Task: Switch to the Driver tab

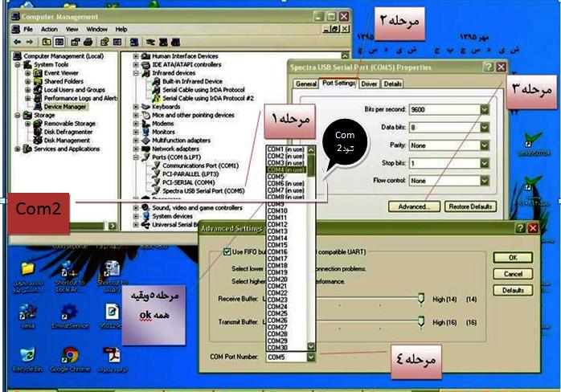Action: pos(369,84)
